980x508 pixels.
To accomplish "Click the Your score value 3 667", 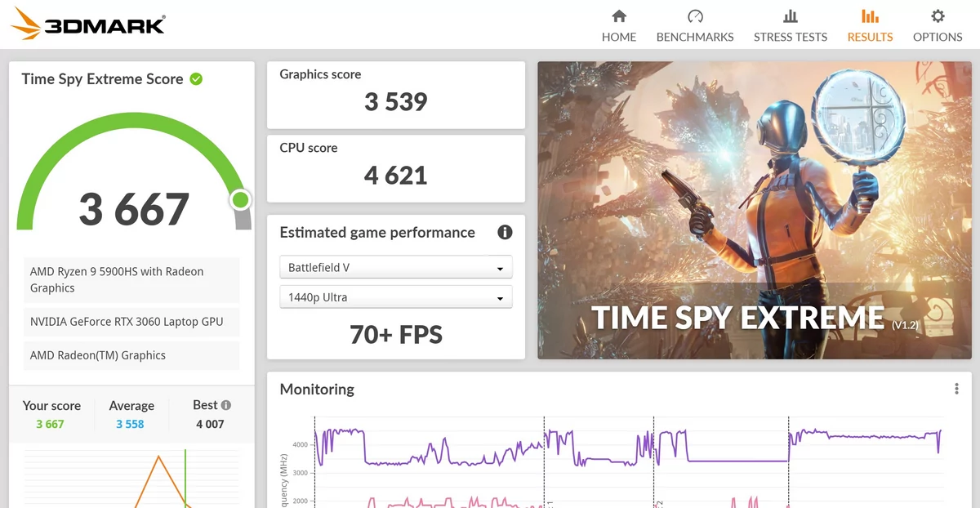I will point(50,424).
